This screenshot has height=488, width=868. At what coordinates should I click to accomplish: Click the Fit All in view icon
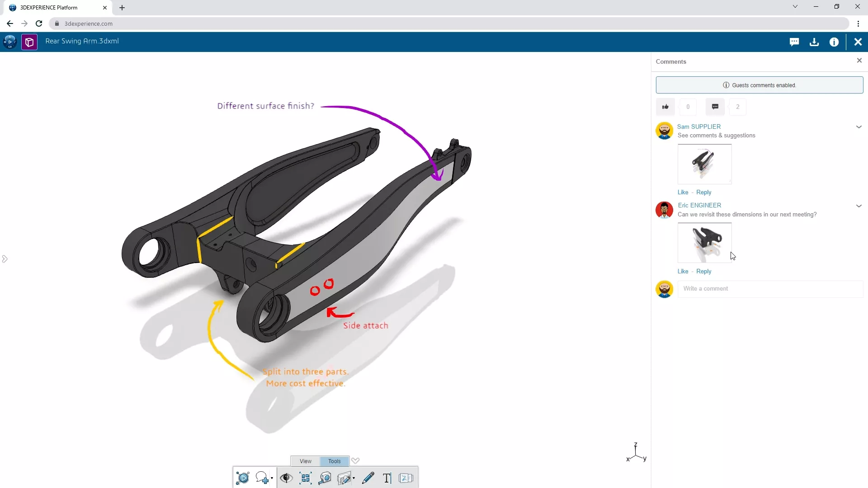pyautogui.click(x=306, y=478)
